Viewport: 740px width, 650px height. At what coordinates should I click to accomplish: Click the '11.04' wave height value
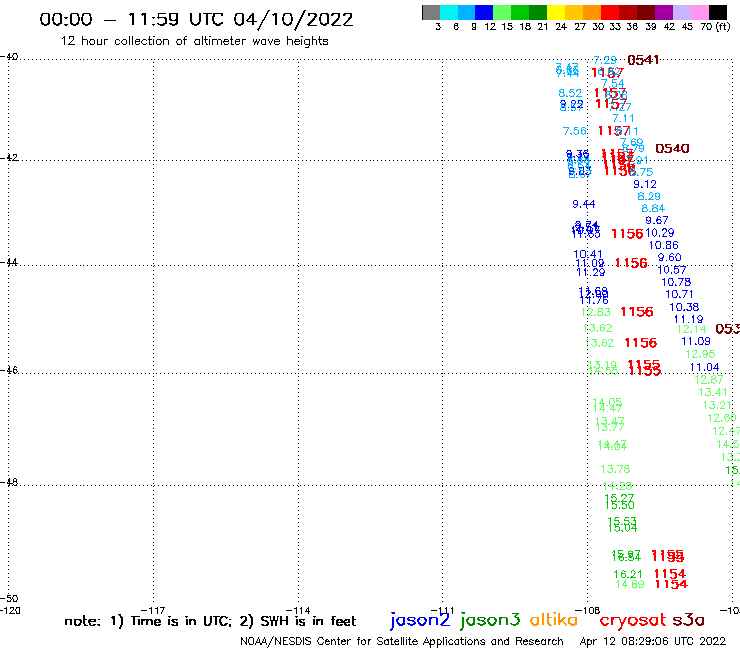click(705, 367)
